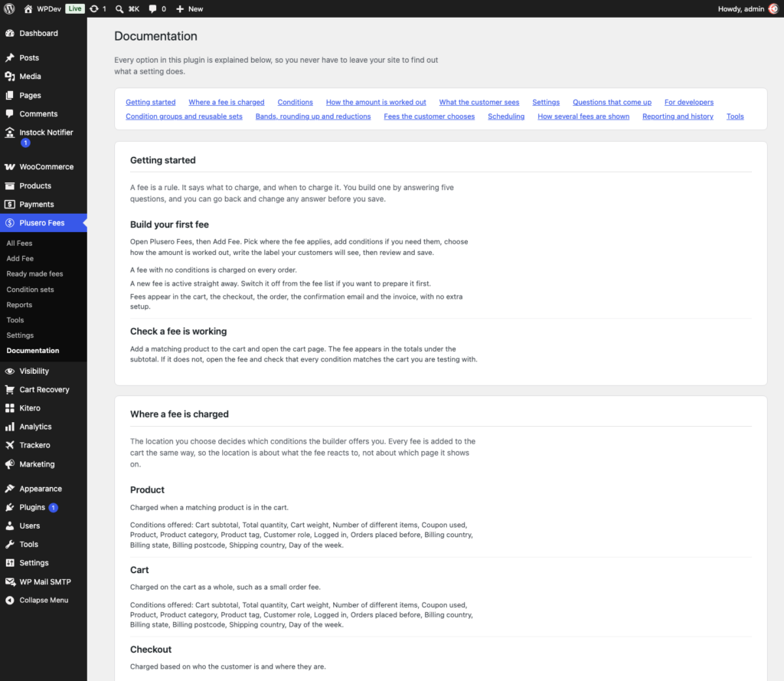Screen dimensions: 784x681
Task: Jump to Settings documentation link
Action: pos(546,102)
